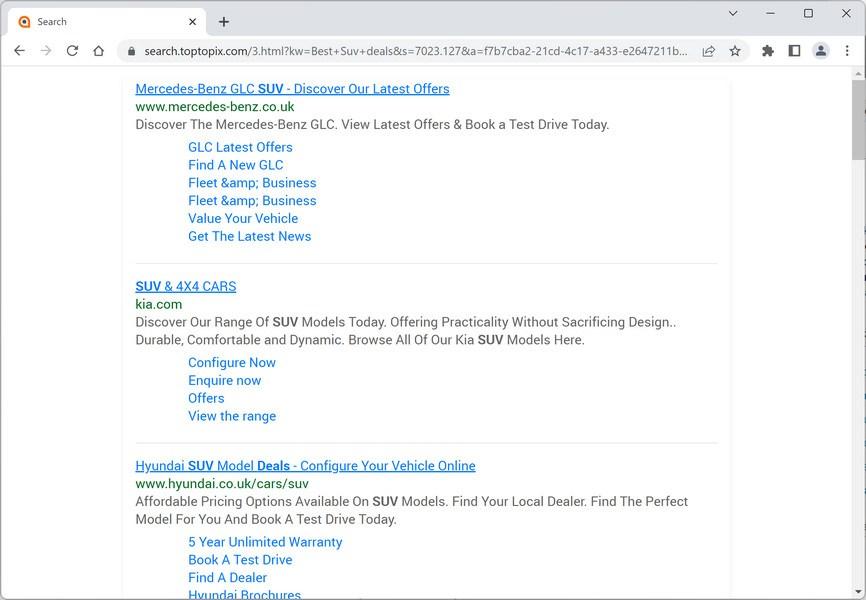Open a new browser tab
The image size is (866, 600).
224,22
